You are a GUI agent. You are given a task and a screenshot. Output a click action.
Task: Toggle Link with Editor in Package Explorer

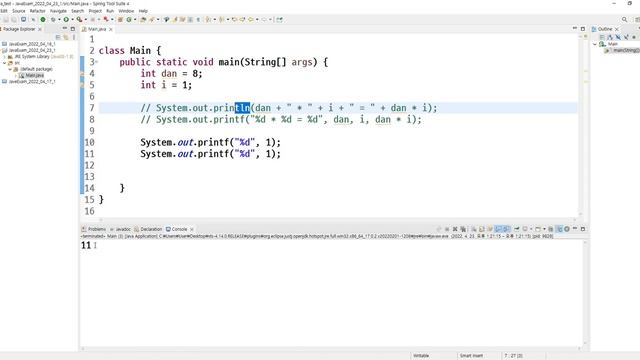(66, 37)
